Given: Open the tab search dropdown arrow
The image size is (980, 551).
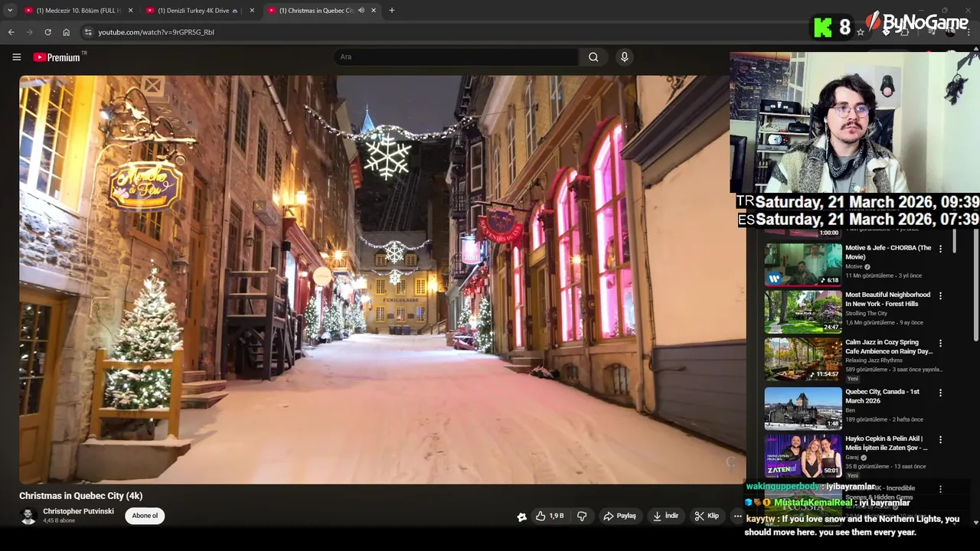Looking at the screenshot, I should click(x=10, y=11).
